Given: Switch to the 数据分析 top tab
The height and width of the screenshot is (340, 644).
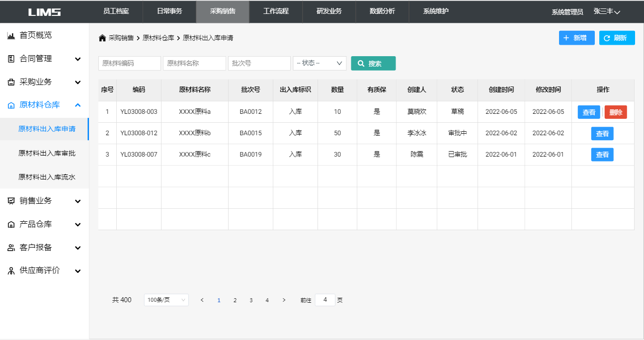Looking at the screenshot, I should (382, 11).
